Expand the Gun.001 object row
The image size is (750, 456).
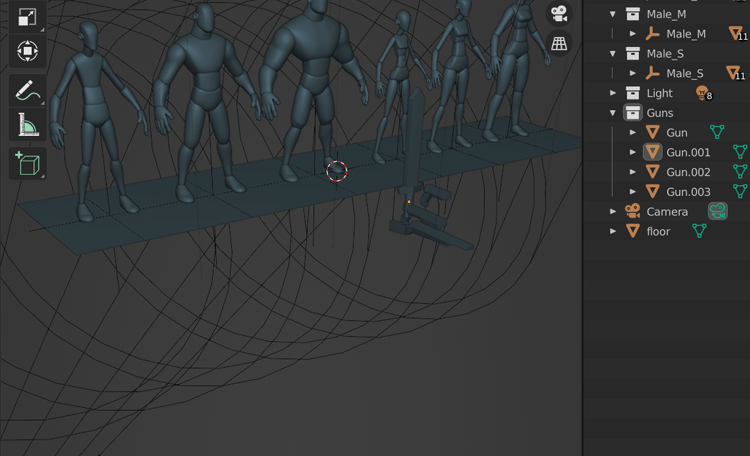[x=632, y=152]
